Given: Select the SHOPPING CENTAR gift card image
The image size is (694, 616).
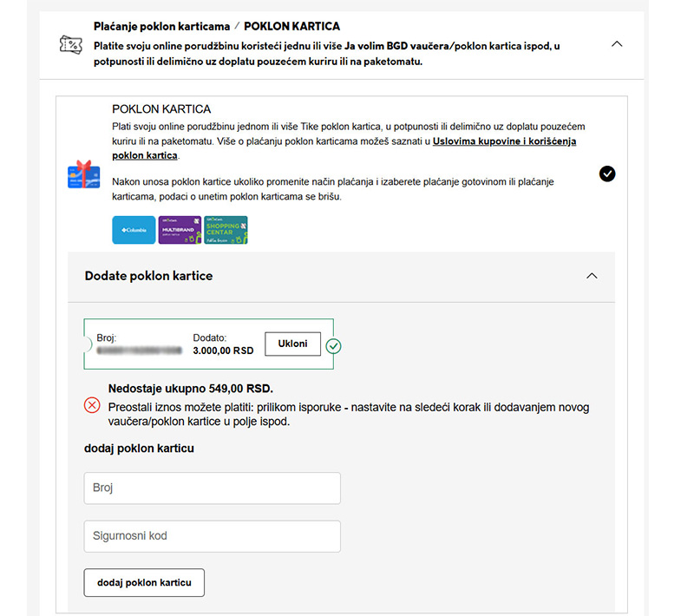Looking at the screenshot, I should pos(226,230).
